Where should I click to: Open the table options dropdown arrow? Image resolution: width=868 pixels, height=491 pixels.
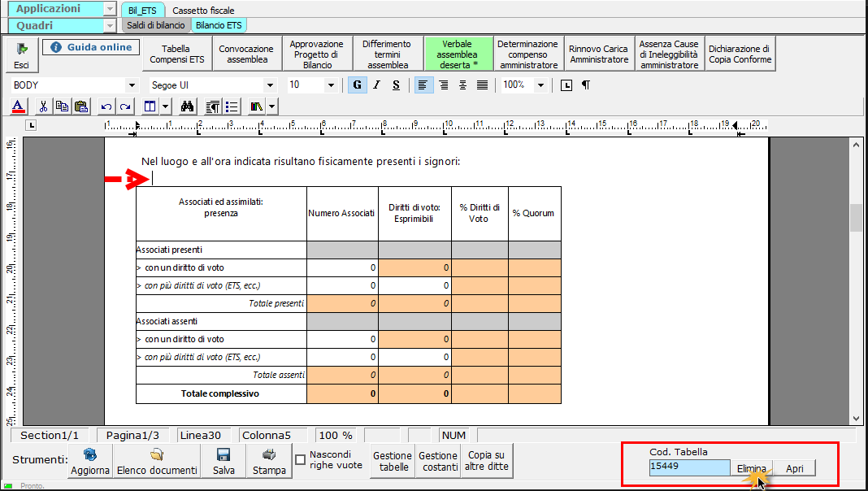[x=166, y=106]
